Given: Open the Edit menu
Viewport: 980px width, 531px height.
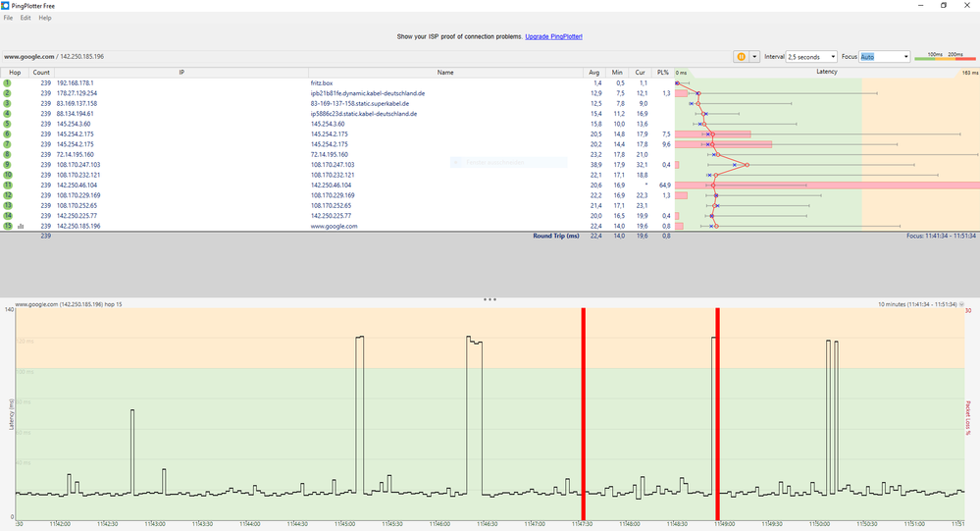Looking at the screenshot, I should [x=25, y=18].
